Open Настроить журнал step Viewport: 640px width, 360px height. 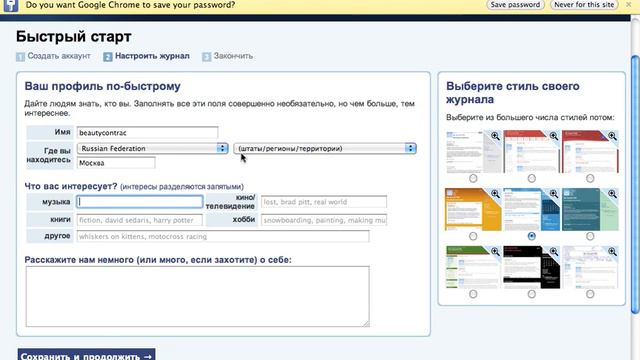[x=152, y=56]
